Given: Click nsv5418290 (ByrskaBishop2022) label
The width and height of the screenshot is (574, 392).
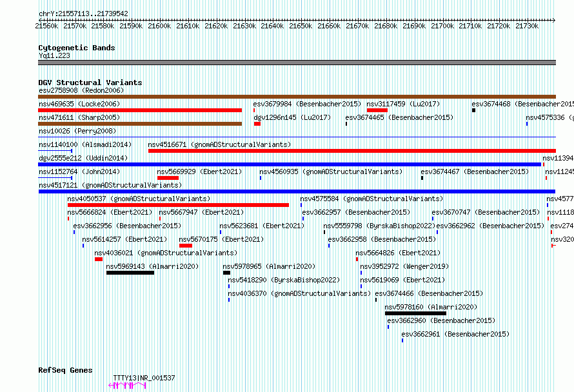Looking at the screenshot, I should (x=284, y=280).
